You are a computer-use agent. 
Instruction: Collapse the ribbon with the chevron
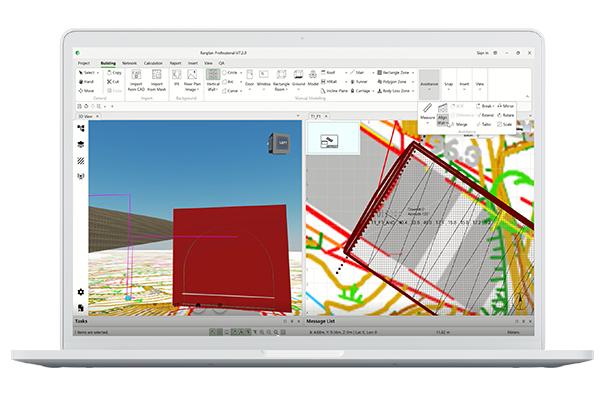tap(527, 96)
